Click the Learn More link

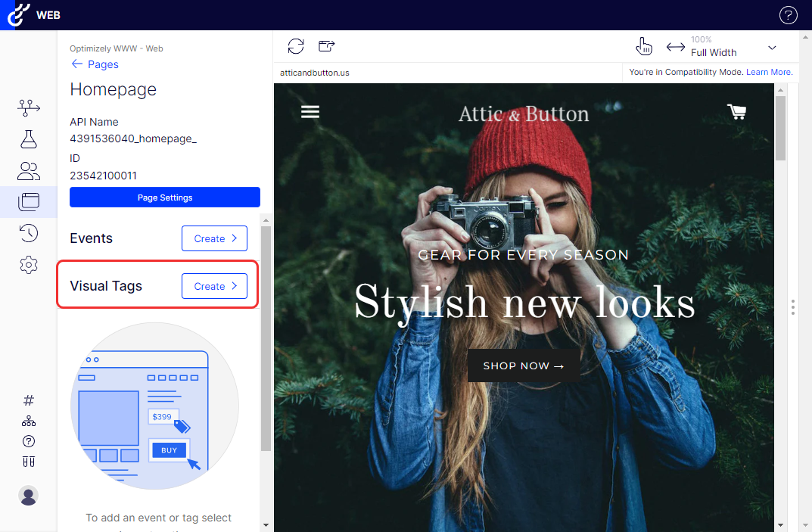click(x=768, y=73)
